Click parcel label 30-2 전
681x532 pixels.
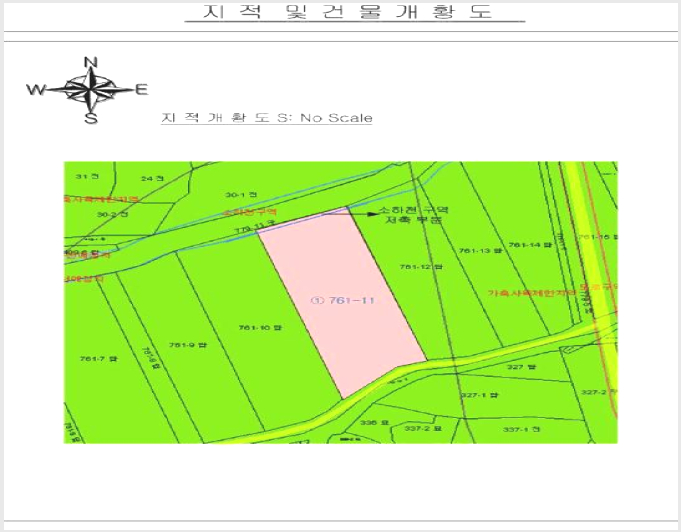(112, 215)
